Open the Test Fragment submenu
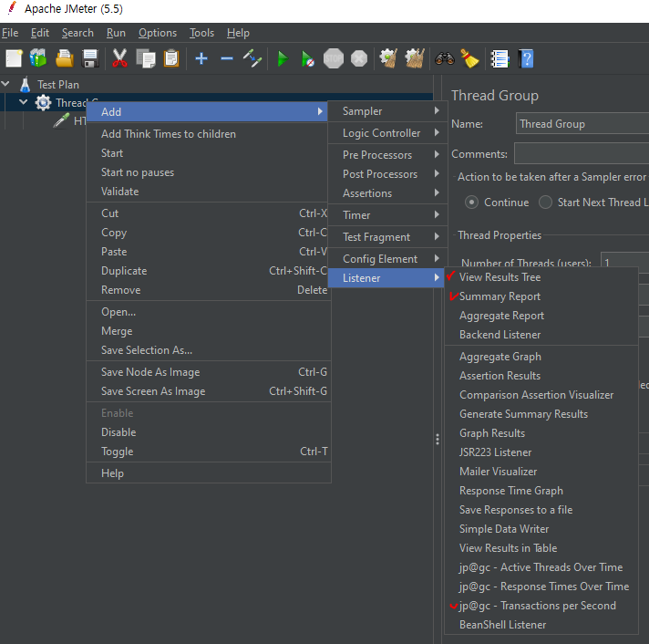The width and height of the screenshot is (649, 644). coord(387,237)
